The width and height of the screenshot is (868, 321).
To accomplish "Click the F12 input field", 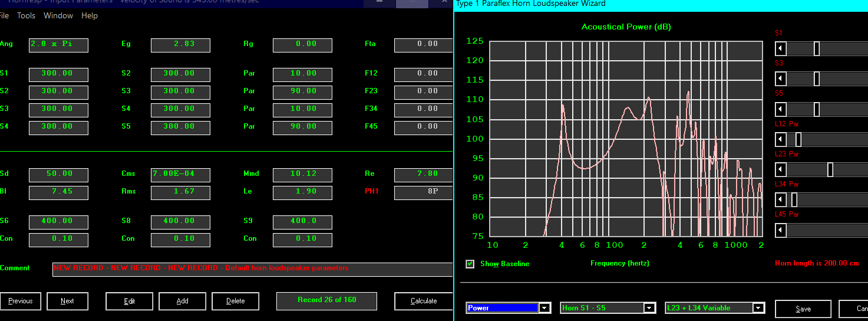I will pyautogui.click(x=424, y=75).
